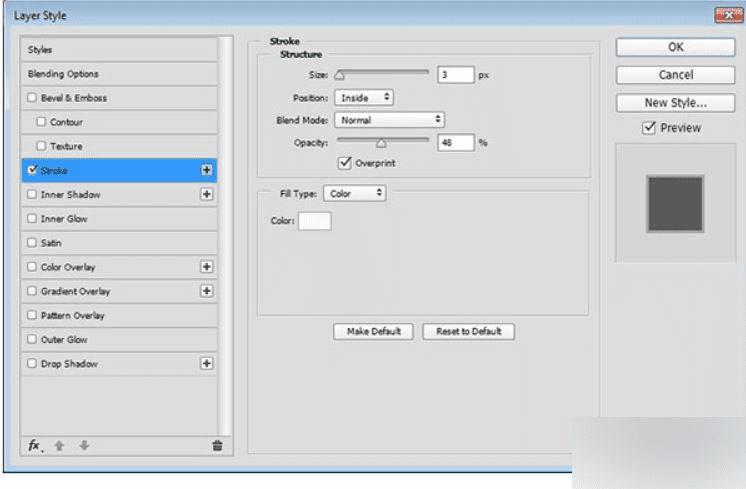Enable the Inner Shadow checkbox

(32, 194)
